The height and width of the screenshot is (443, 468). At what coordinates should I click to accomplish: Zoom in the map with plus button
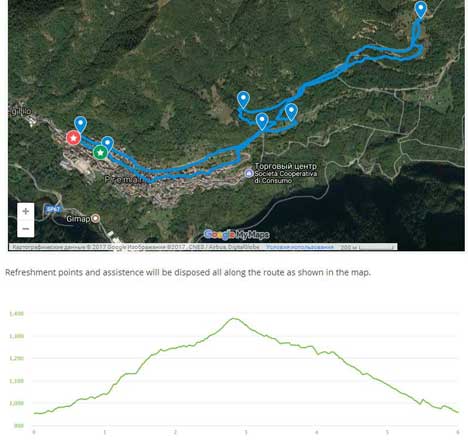coord(26,211)
